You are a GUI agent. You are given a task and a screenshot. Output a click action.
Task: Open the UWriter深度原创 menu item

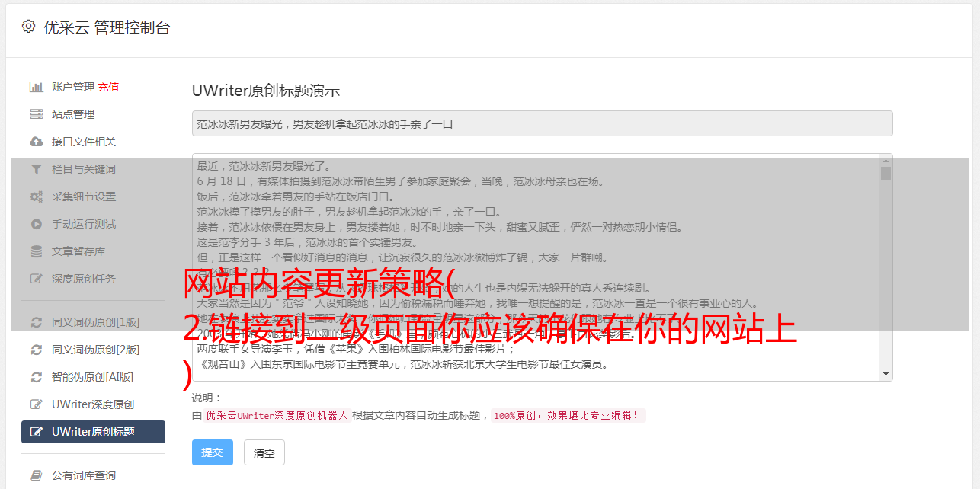(x=93, y=404)
